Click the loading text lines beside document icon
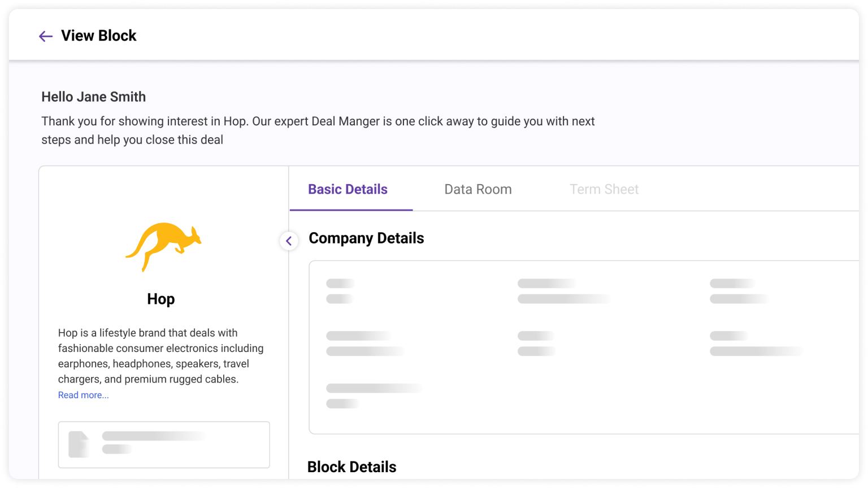This screenshot has width=868, height=488. tap(154, 442)
